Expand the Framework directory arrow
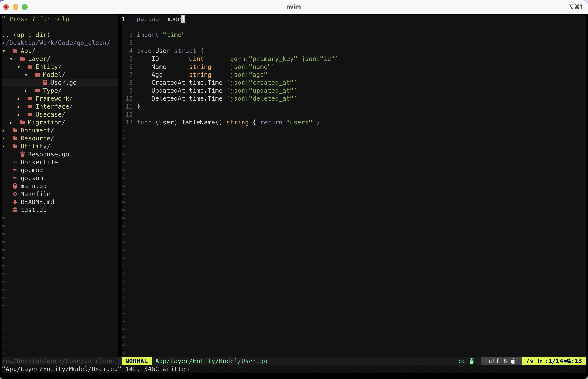This screenshot has width=588, height=379. (x=19, y=99)
